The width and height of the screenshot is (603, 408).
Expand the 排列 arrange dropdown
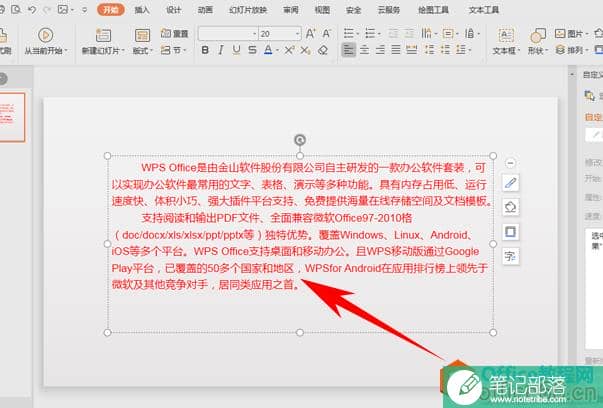coord(586,50)
